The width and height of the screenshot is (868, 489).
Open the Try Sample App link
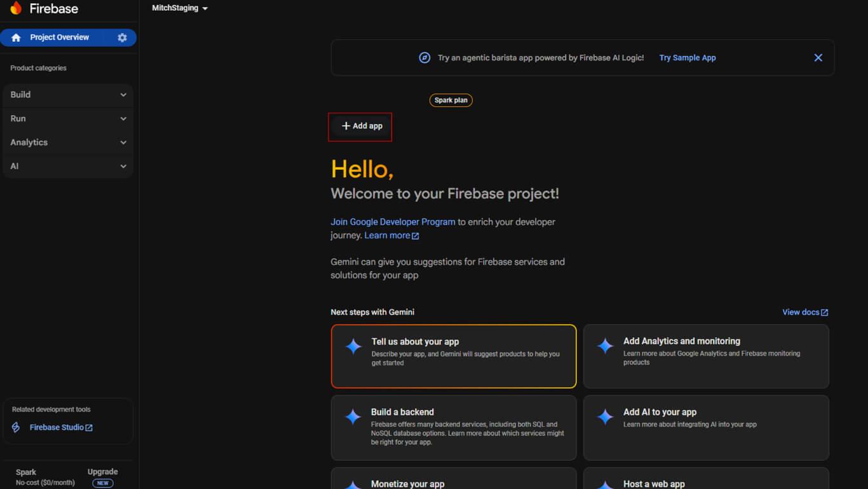[687, 58]
